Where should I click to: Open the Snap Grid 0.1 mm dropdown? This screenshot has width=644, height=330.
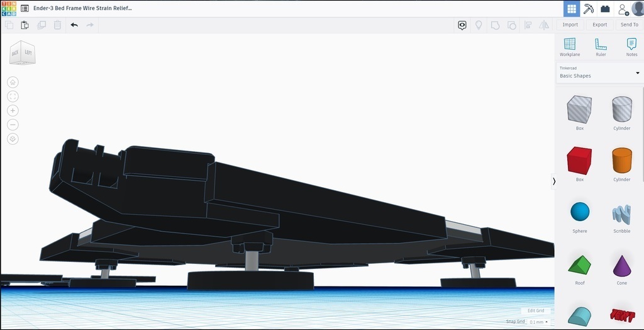[x=539, y=322]
